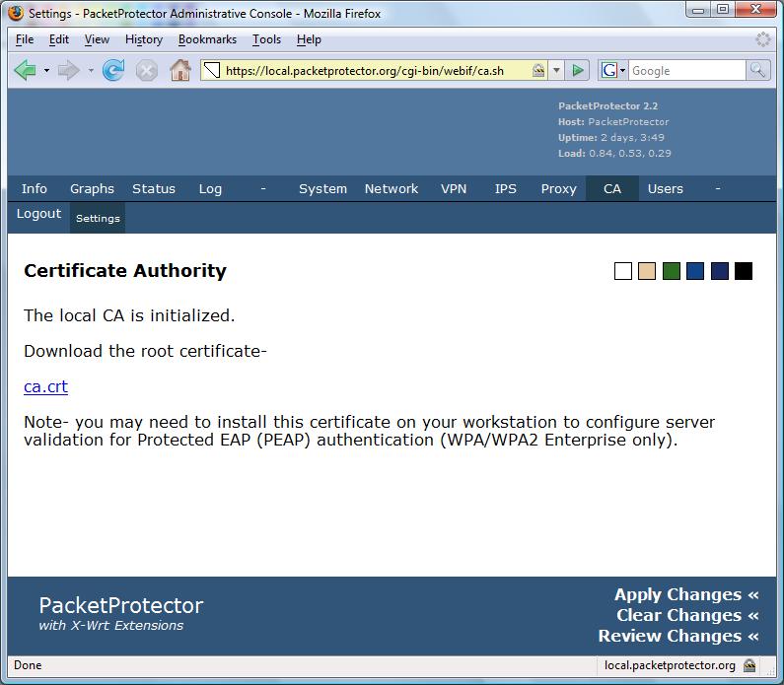
Task: Choose the white theme swatch
Action: [x=623, y=271]
